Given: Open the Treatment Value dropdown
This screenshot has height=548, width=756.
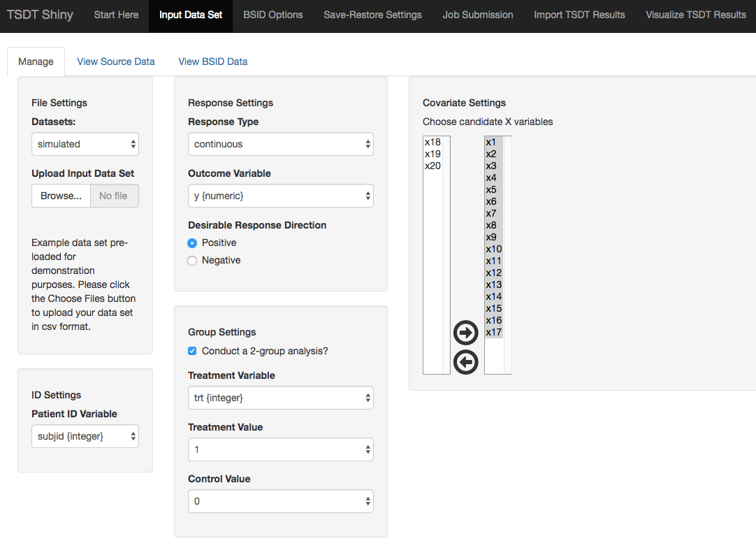Looking at the screenshot, I should point(281,449).
